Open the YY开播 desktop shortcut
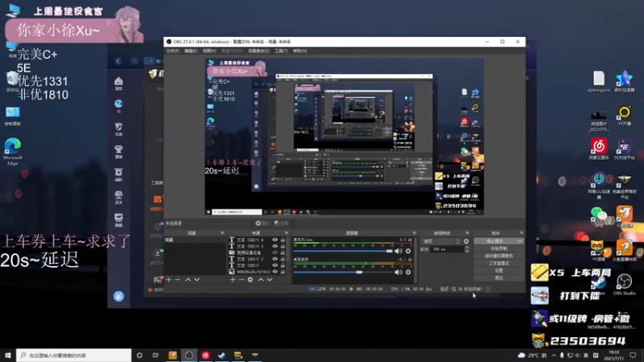Viewport: 644px width, 362px height. 625,115
